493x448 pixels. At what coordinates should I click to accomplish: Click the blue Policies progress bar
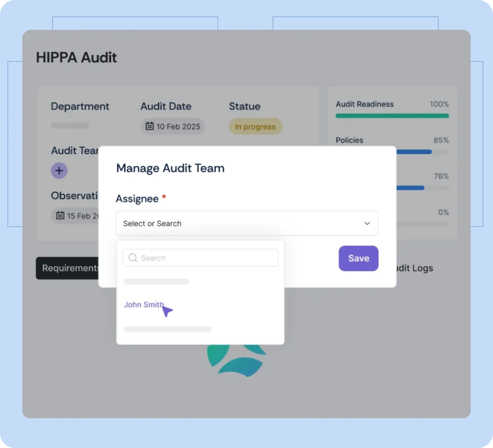(x=414, y=152)
